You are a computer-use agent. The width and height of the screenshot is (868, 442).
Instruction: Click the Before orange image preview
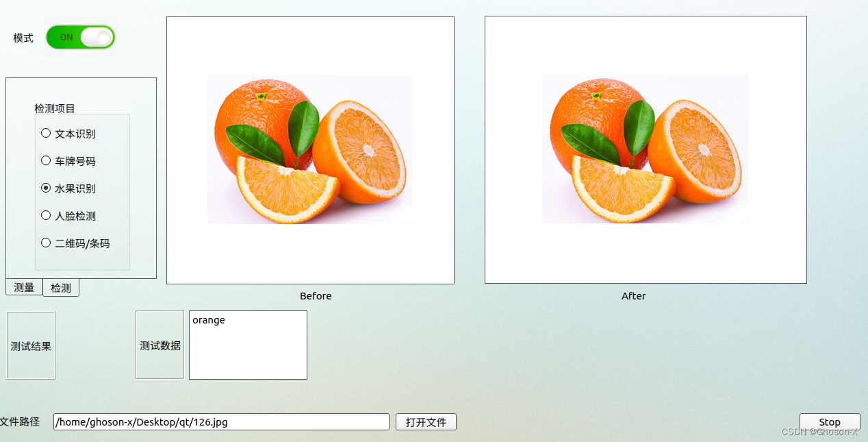click(x=309, y=149)
